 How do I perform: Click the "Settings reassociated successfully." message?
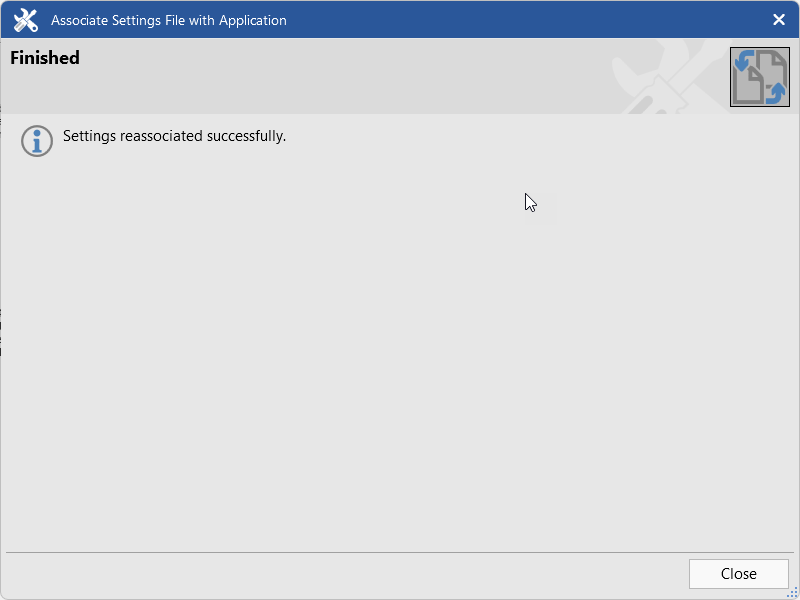tap(174, 136)
